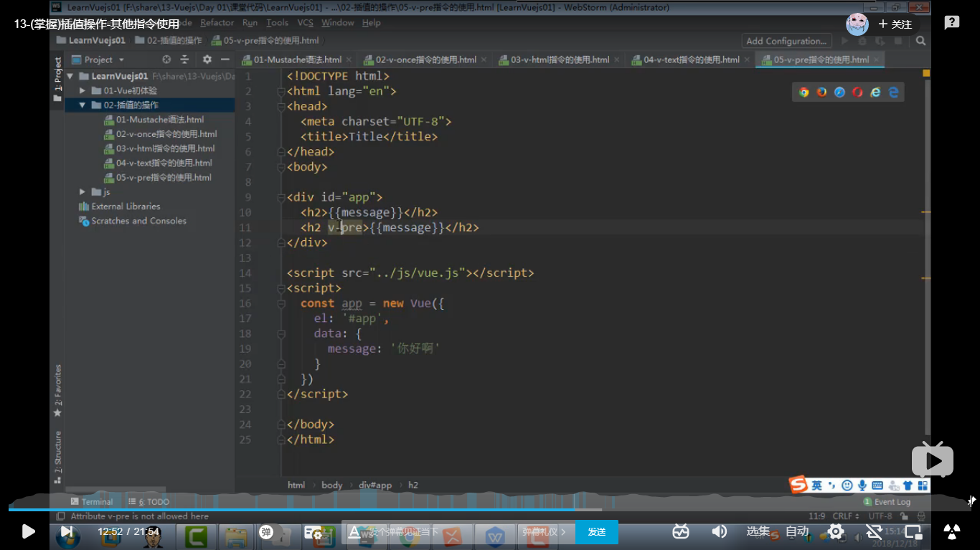Open the page in Opera browser icon
Image resolution: width=980 pixels, height=550 pixels.
point(857,92)
